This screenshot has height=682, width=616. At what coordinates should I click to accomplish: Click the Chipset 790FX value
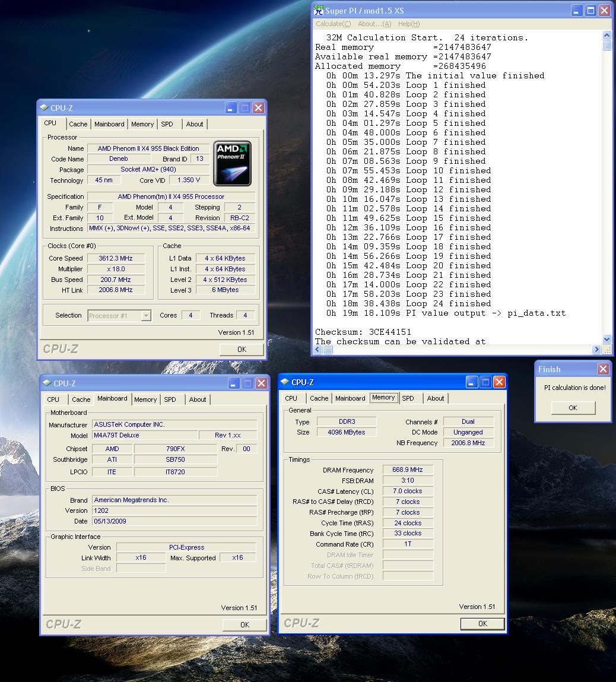(x=175, y=449)
